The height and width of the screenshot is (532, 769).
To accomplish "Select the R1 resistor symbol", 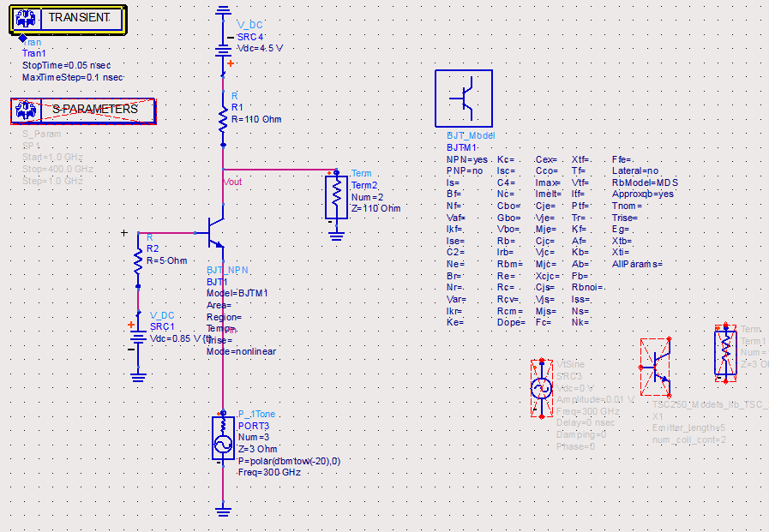I will (223, 120).
